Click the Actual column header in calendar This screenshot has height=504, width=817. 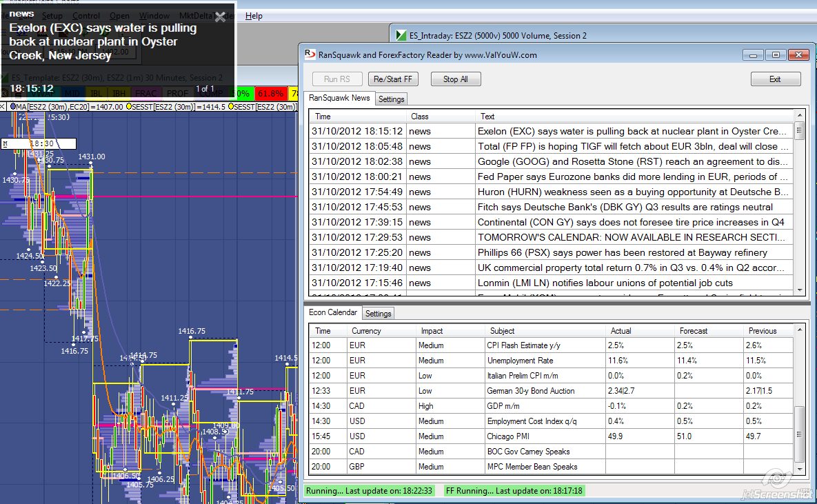[x=640, y=331]
